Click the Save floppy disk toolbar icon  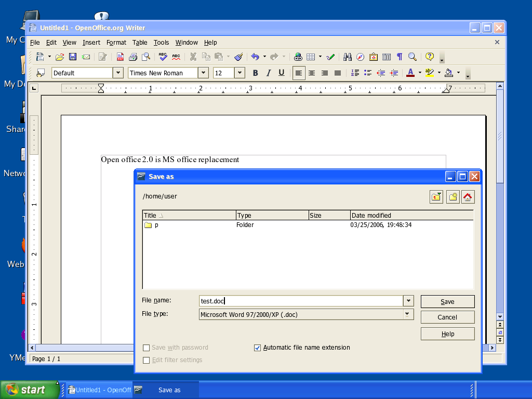pyautogui.click(x=73, y=57)
